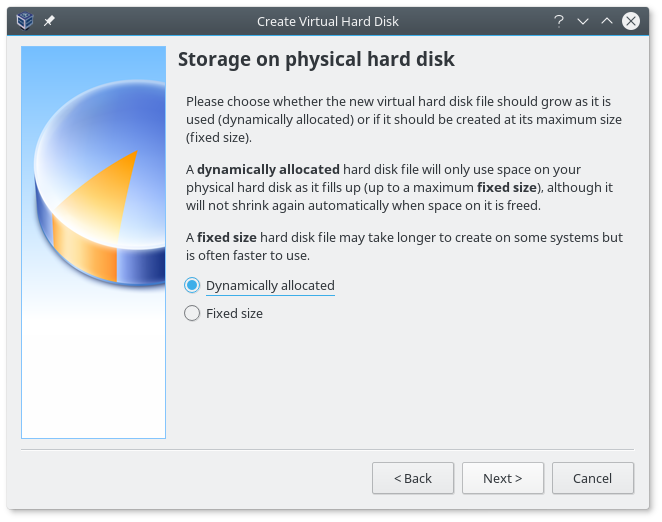Click the paragraph starting "Please choose whether"
Image resolution: width=662 pixels, height=522 pixels.
coord(404,119)
